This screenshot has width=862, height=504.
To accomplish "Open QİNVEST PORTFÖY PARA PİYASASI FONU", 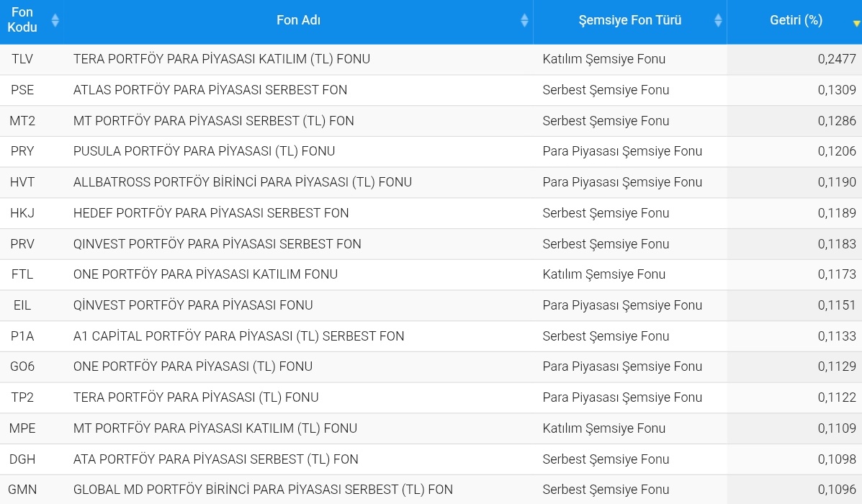I will tap(193, 305).
